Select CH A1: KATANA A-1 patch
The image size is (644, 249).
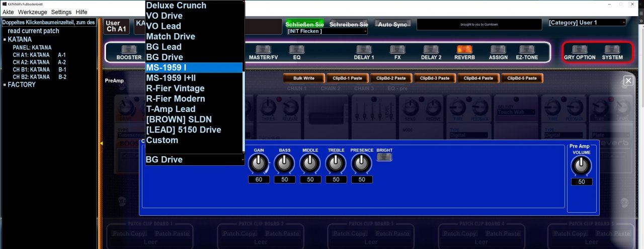(39, 54)
